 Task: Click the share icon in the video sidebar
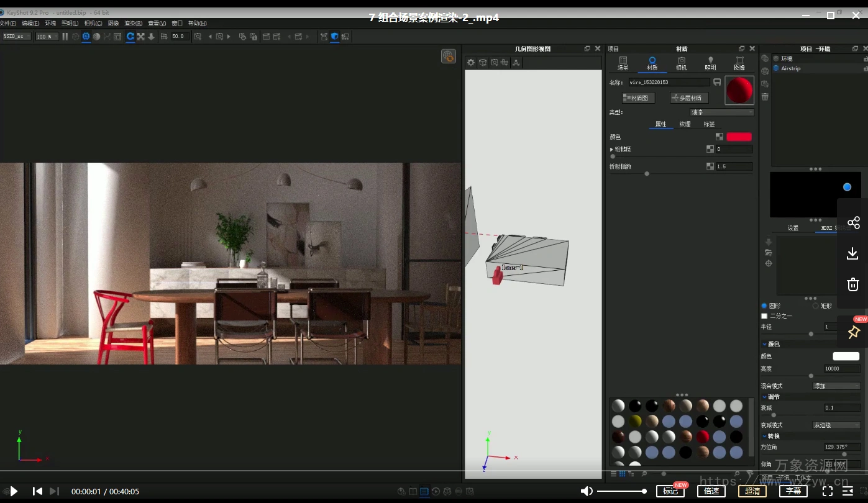tap(853, 223)
